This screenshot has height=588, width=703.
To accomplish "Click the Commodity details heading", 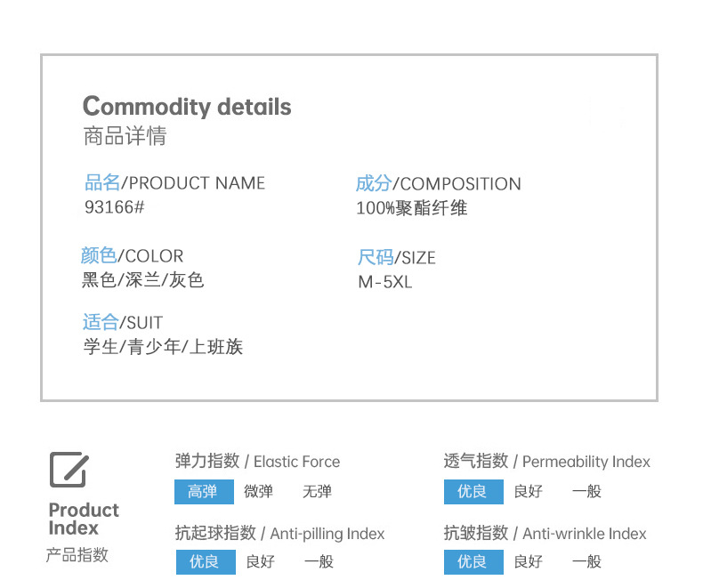I will tap(187, 107).
